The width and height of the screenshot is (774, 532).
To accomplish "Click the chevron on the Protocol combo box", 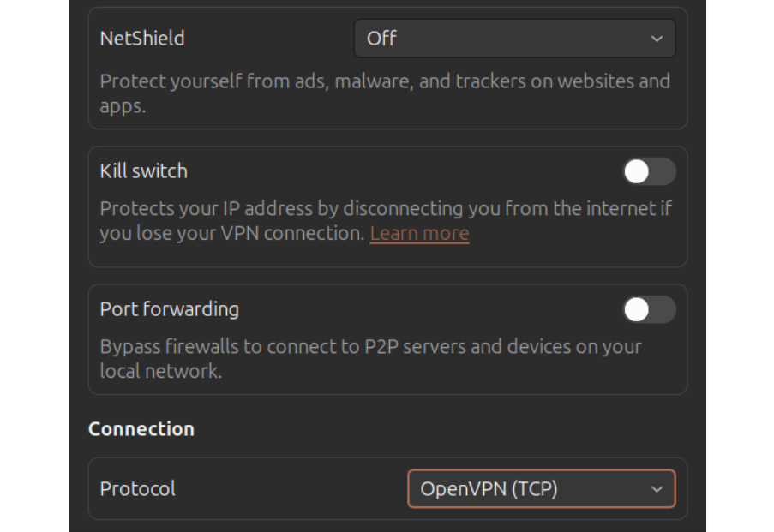I will coord(657,488).
